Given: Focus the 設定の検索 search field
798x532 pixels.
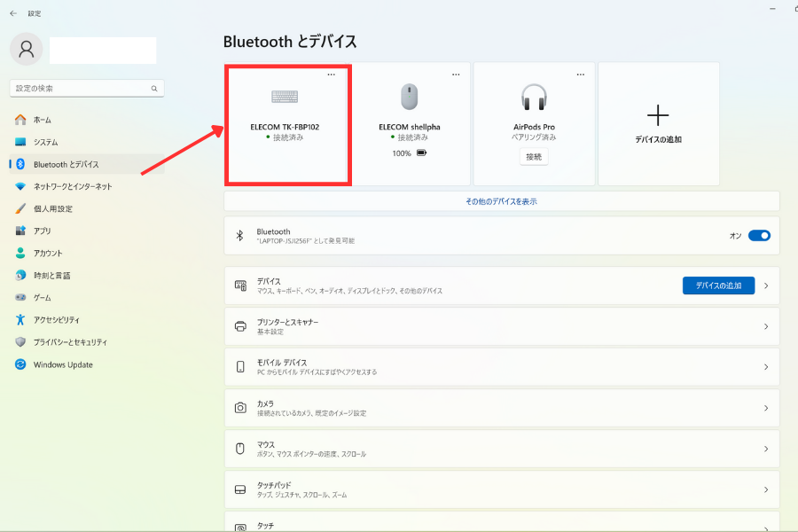Looking at the screenshot, I should click(87, 88).
